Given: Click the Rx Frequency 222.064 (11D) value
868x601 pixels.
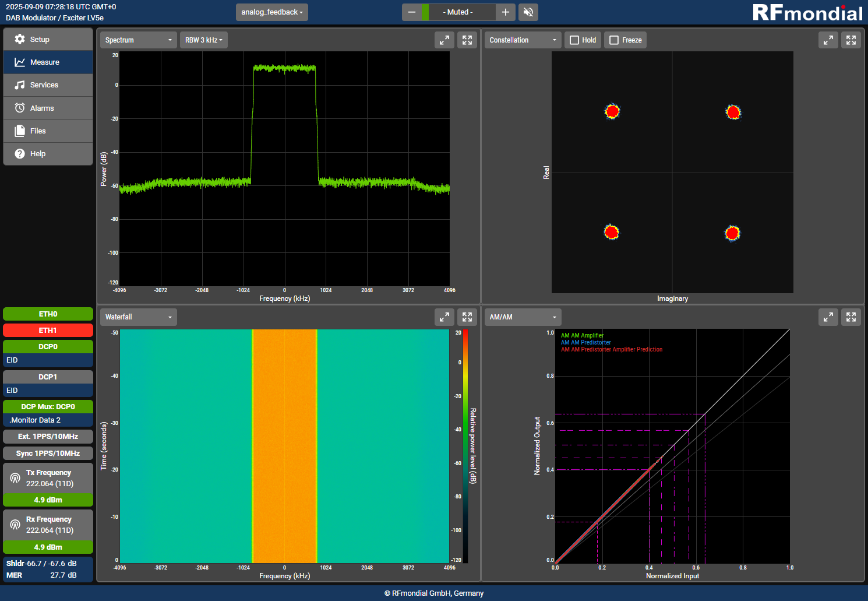Looking at the screenshot, I should click(50, 530).
